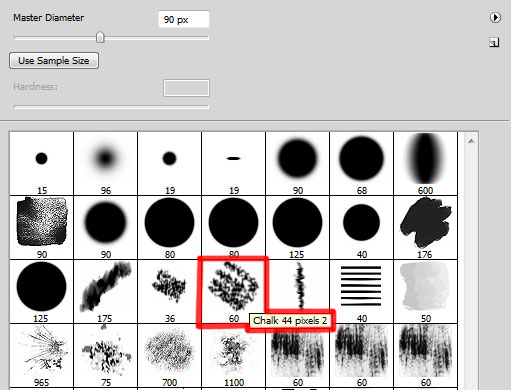The width and height of the screenshot is (511, 390).
Task: Pick the 175 diagonal smear brush
Action: click(105, 291)
